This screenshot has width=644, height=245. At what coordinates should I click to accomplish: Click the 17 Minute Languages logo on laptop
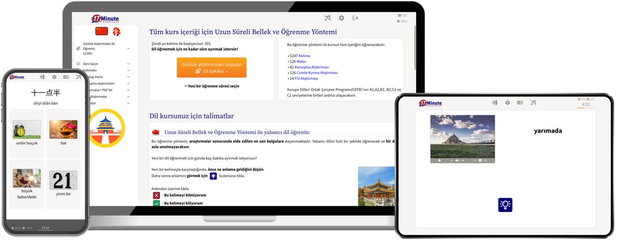pyautogui.click(x=105, y=19)
